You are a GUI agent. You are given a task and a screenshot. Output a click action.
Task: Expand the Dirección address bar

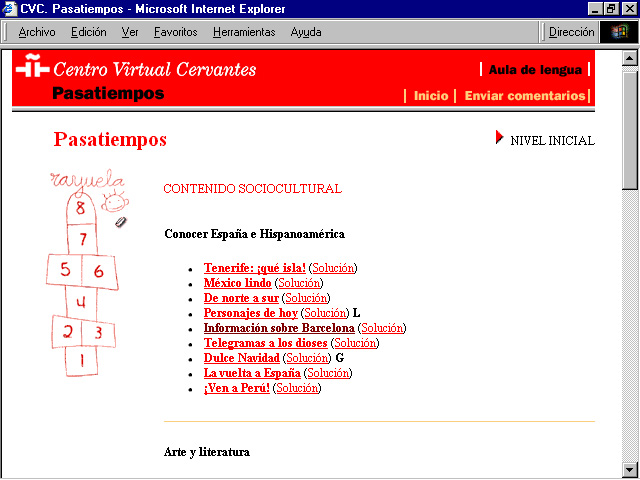coord(572,32)
